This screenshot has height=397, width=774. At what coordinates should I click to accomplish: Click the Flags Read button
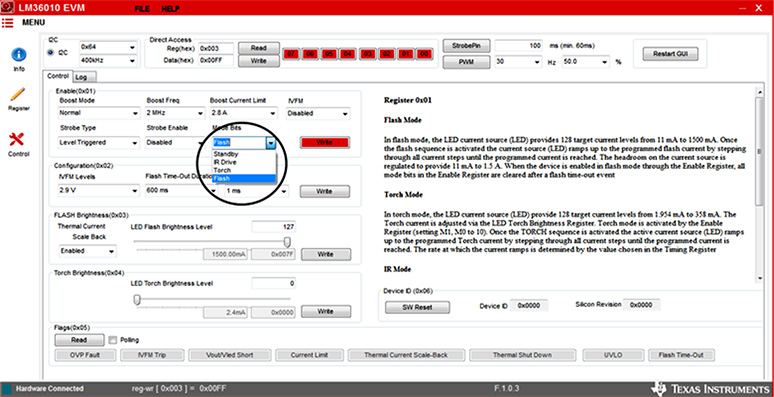[x=79, y=340]
